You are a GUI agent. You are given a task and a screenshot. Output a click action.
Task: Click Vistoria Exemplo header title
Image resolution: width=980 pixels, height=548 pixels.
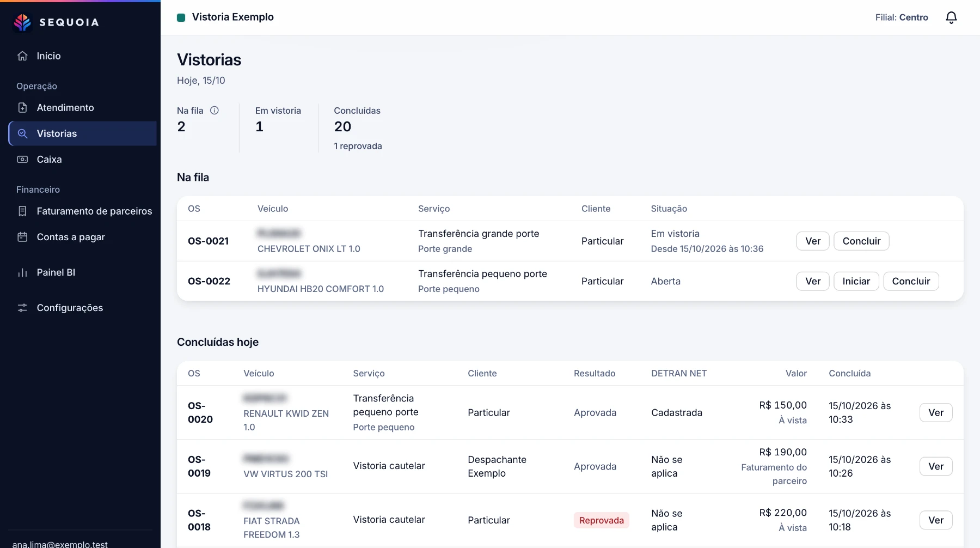[x=233, y=17]
